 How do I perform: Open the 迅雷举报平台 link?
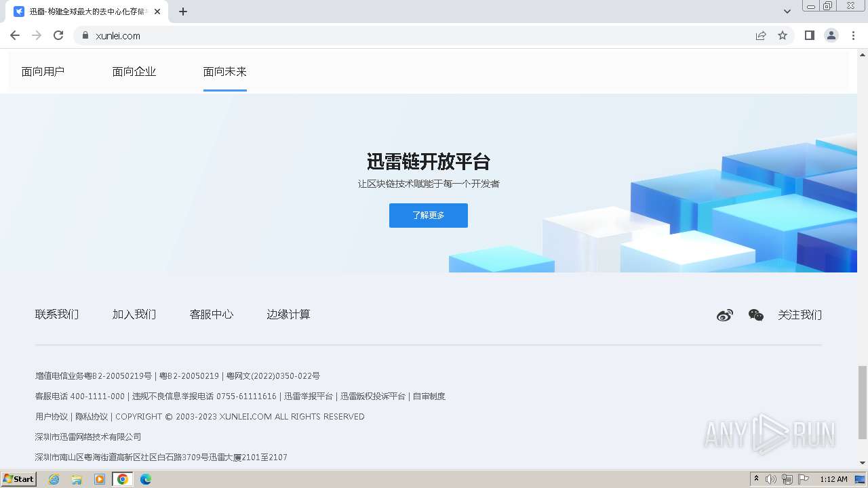coord(309,396)
